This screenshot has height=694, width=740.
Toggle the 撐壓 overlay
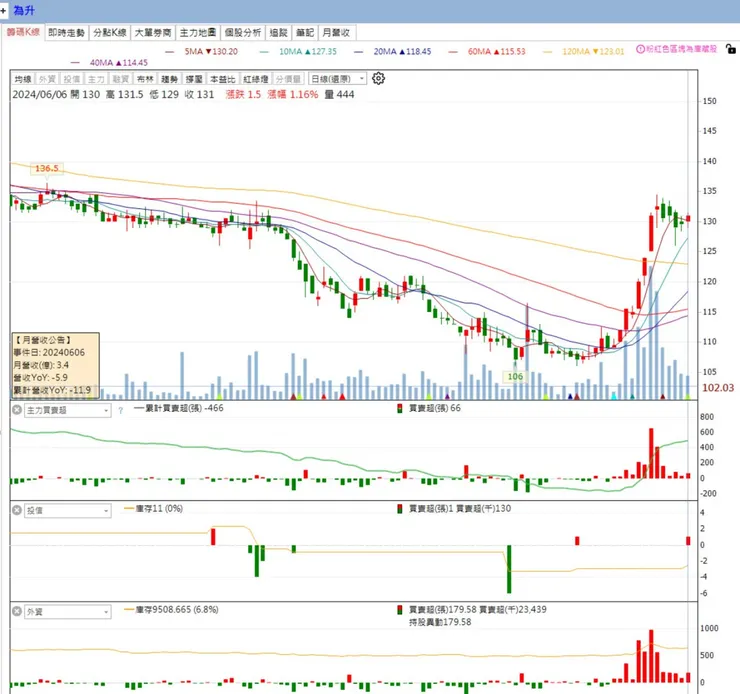pyautogui.click(x=194, y=79)
